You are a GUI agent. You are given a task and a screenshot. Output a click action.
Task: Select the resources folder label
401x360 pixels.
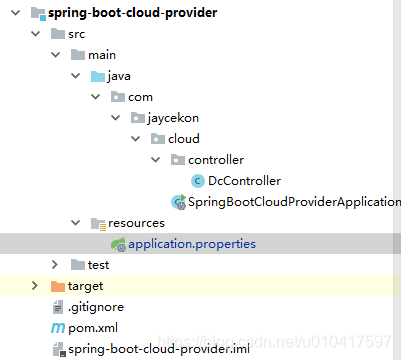coord(136,223)
